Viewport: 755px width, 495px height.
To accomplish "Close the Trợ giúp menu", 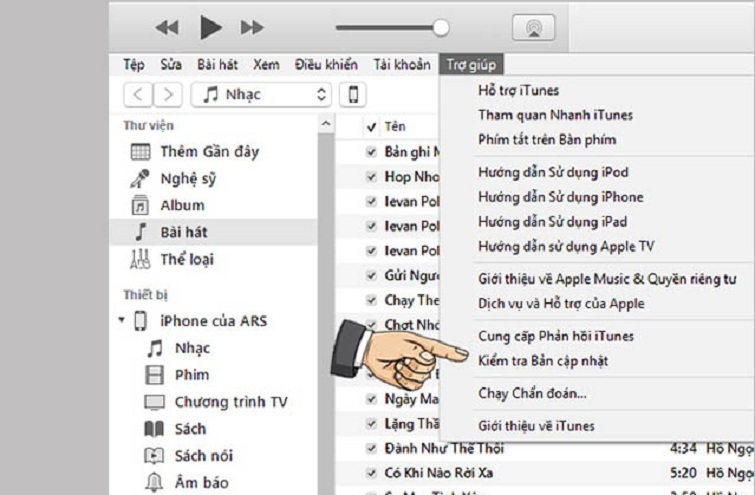I will (x=471, y=65).
